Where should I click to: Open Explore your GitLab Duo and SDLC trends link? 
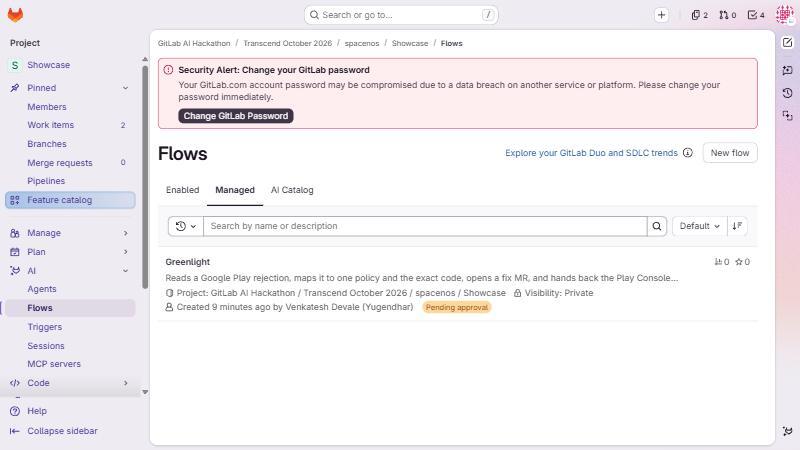tap(591, 153)
